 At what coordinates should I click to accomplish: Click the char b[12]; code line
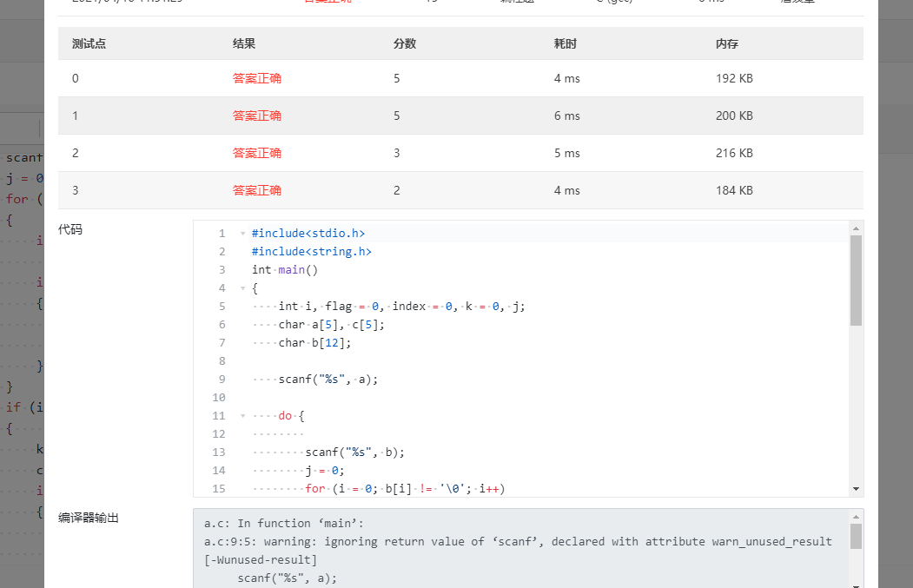point(315,343)
